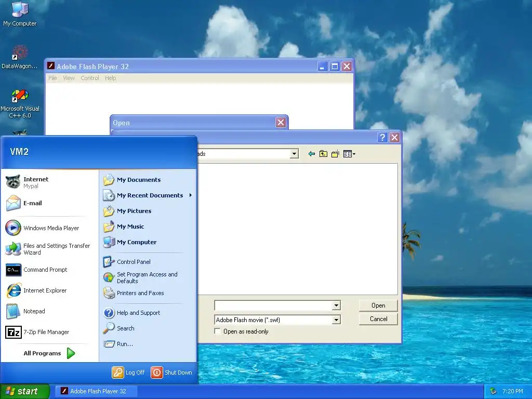Screen dimensions: 532x399
Task: Click the Log Off button
Action: pos(129,373)
